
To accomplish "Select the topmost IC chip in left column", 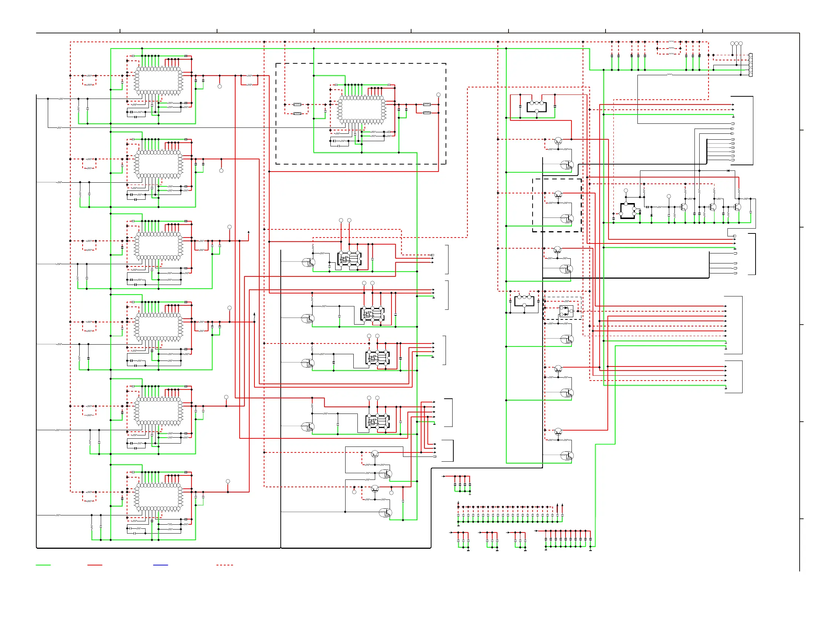I will (159, 80).
